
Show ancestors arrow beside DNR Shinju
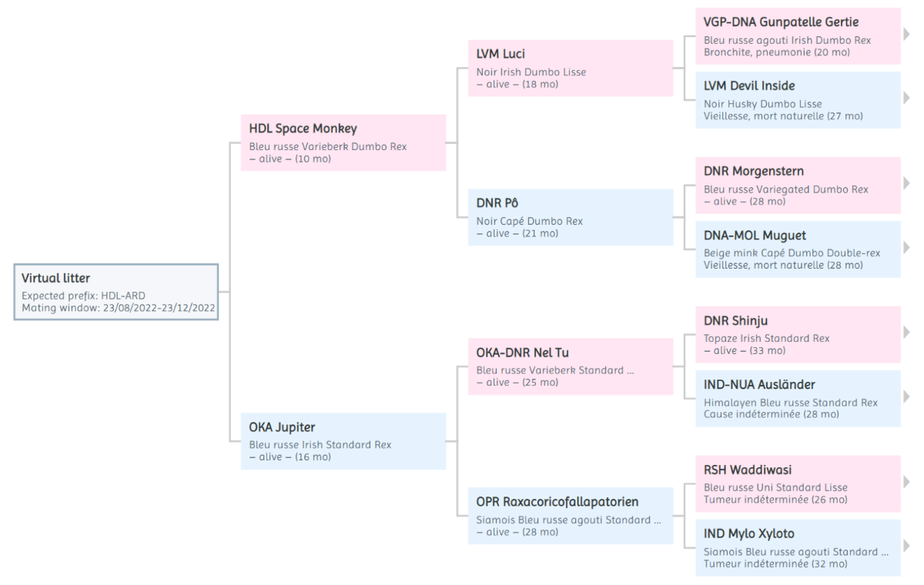906,333
